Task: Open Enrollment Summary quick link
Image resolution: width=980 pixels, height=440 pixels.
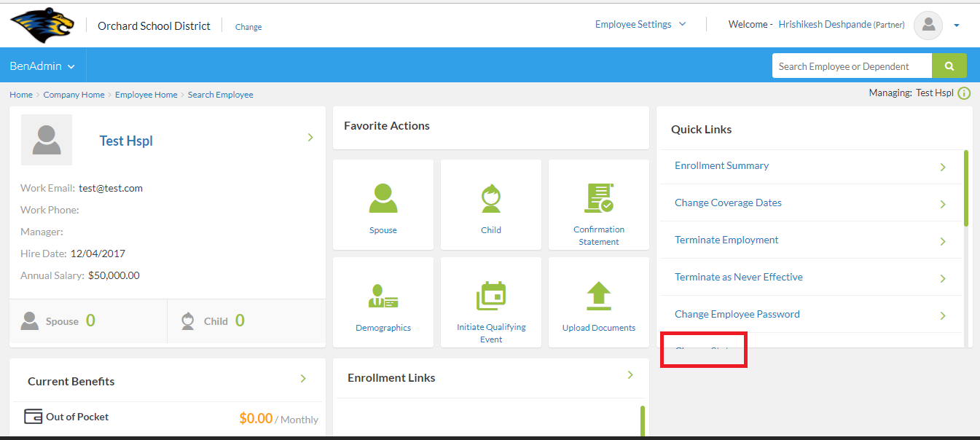Action: [x=721, y=166]
